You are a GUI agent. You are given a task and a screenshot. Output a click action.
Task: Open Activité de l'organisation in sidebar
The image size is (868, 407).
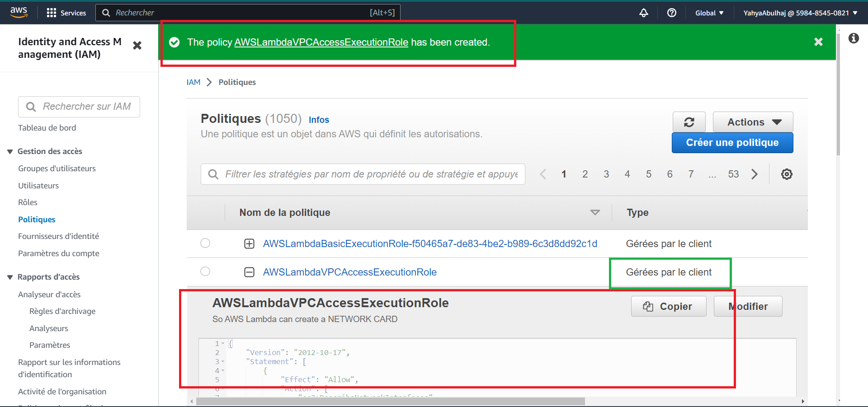62,392
